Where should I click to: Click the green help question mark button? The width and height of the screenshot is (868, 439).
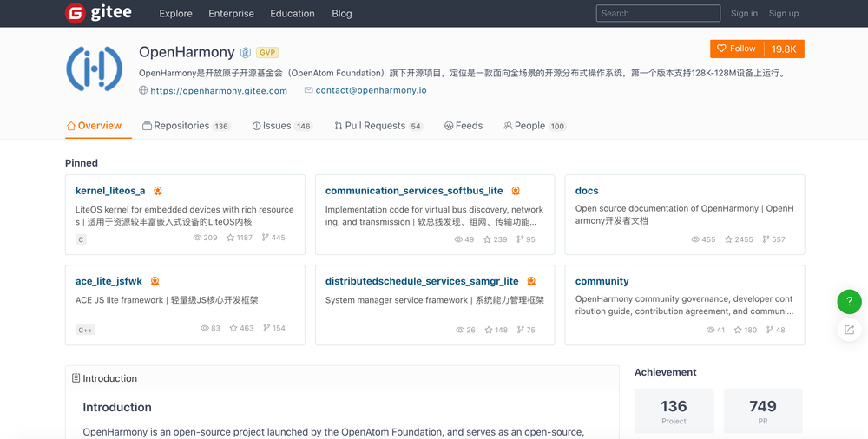point(849,302)
